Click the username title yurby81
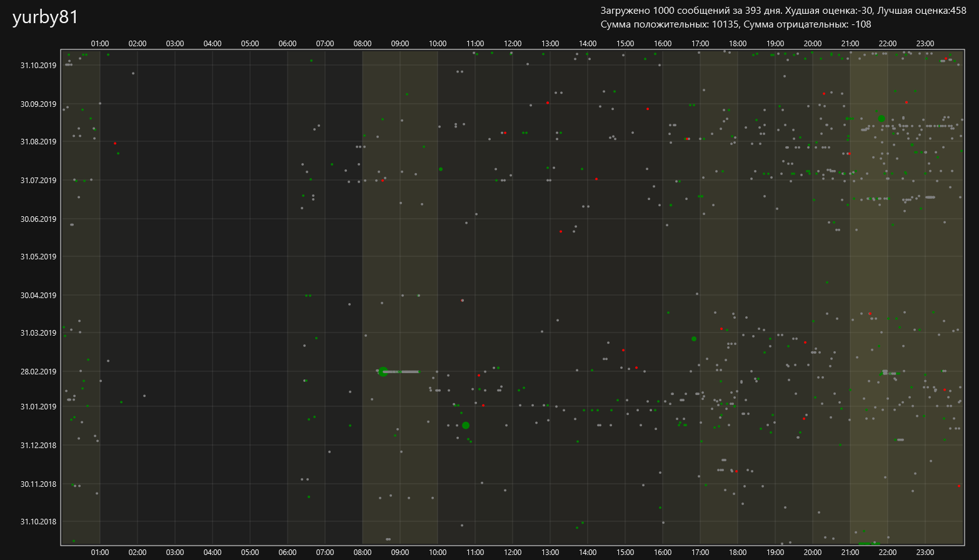 45,17
